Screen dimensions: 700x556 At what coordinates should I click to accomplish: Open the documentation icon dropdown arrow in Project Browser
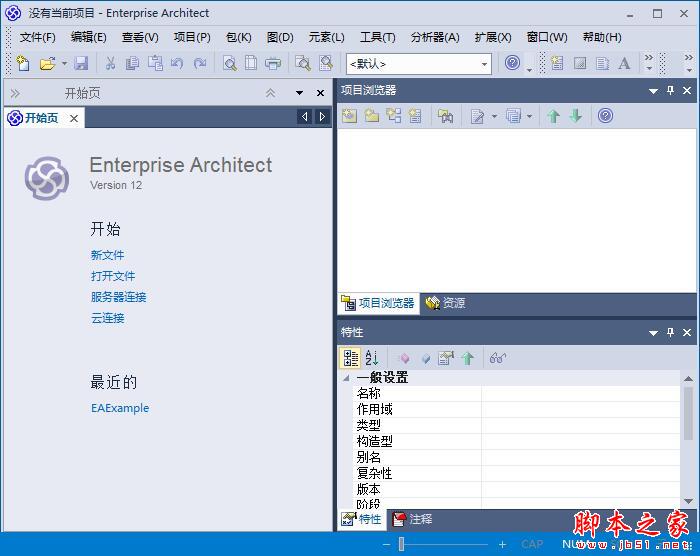(x=494, y=117)
